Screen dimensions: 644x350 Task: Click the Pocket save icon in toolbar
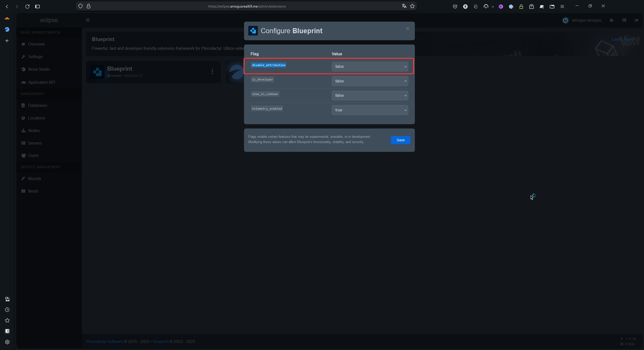455,7
